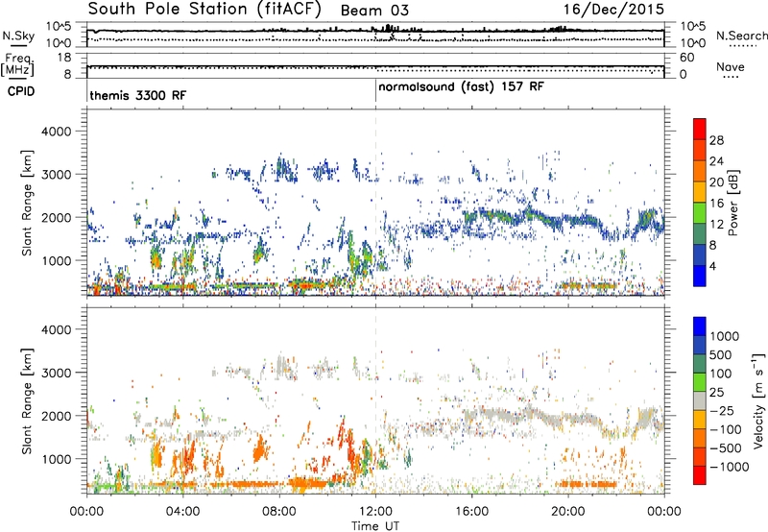Click the '20:00' time tick label
This screenshot has height=532, width=768.
(568, 512)
